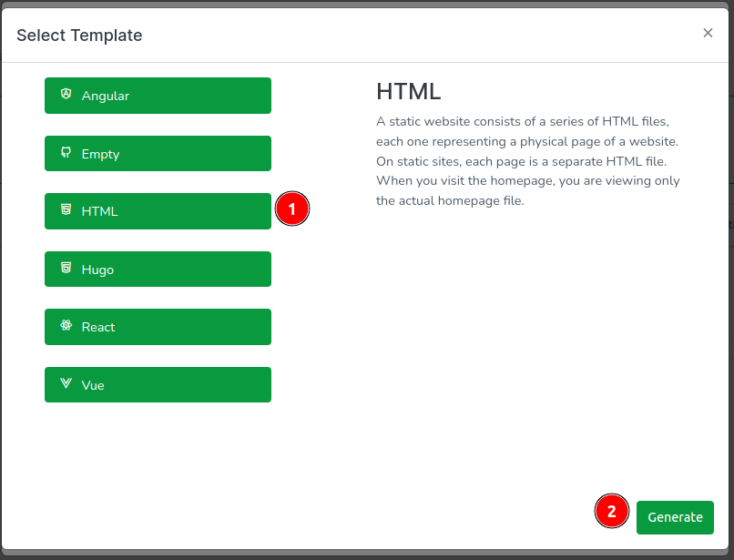Click the React atom icon
The image size is (734, 560).
66,326
